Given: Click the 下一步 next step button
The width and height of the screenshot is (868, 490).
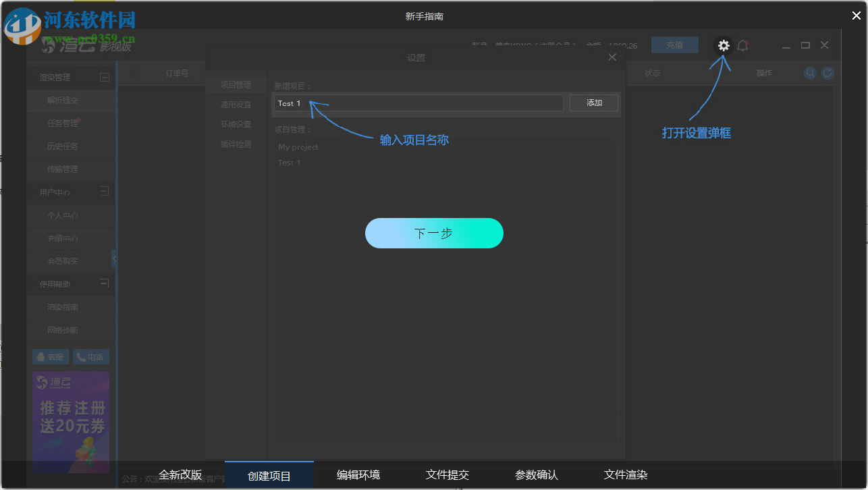Looking at the screenshot, I should click(434, 233).
